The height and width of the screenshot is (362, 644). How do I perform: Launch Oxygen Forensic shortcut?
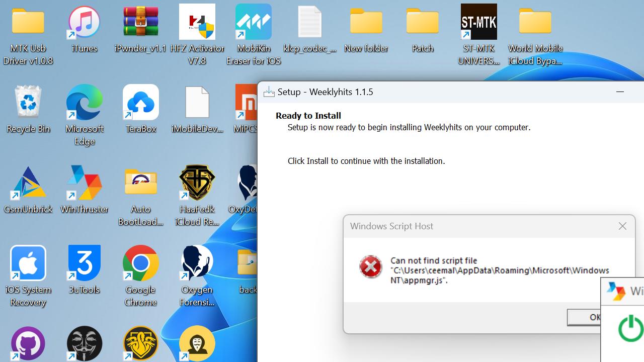point(197,264)
